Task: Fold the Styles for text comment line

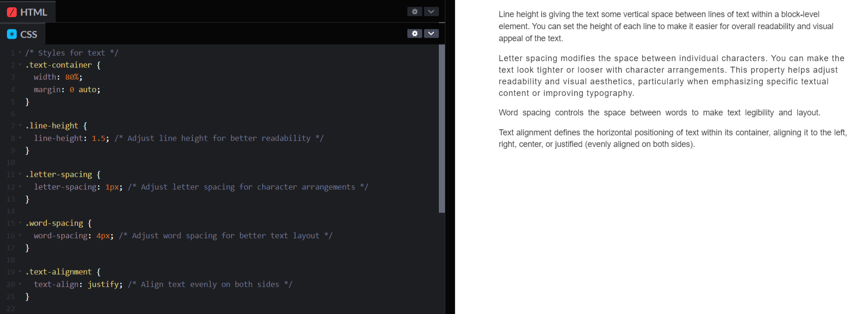Action: pos(20,53)
